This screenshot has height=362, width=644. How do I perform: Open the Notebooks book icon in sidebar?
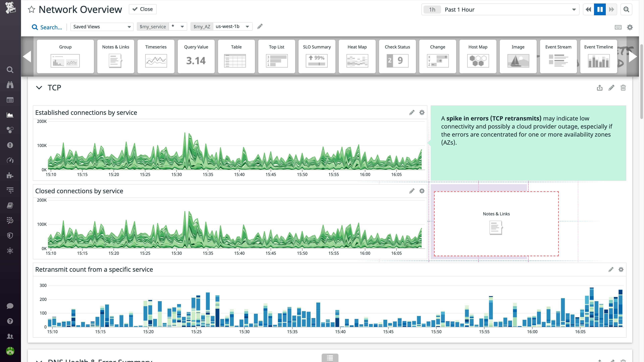point(10,205)
